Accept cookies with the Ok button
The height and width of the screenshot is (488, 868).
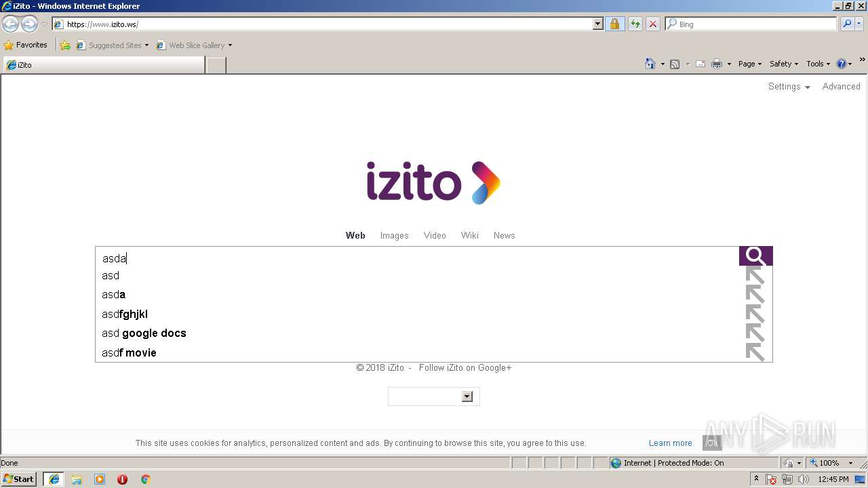pyautogui.click(x=712, y=443)
